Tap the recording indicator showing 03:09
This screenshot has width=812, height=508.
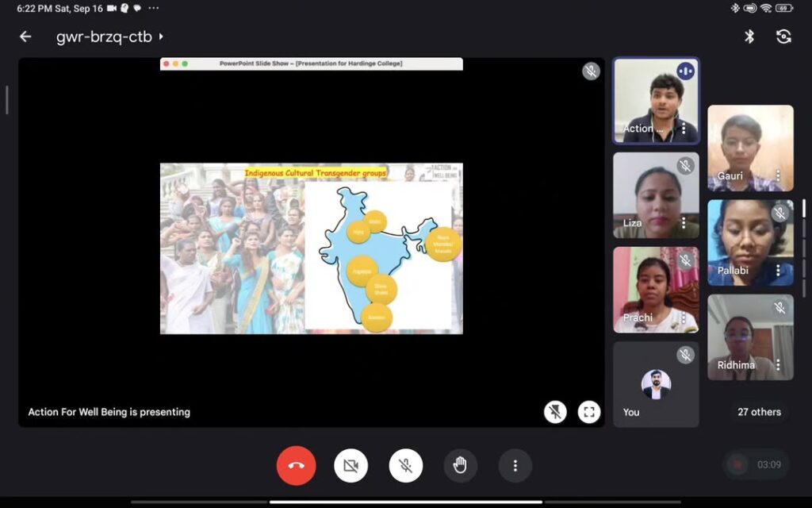(756, 464)
